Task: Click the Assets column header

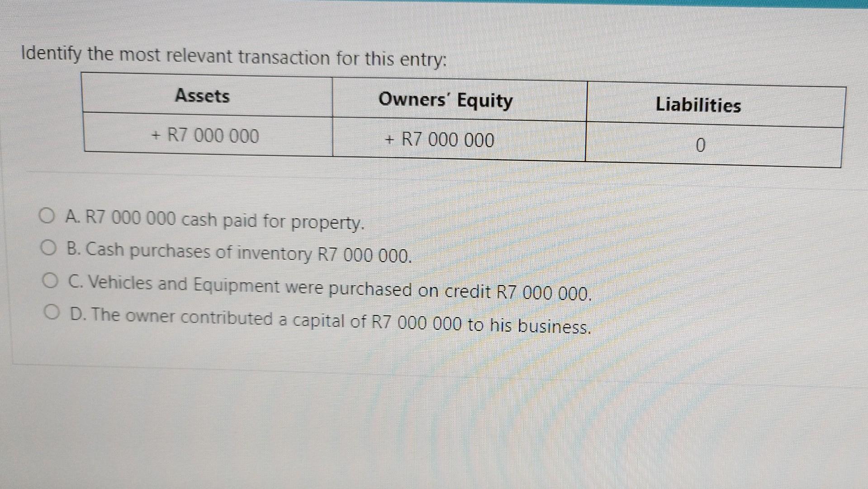Action: (x=202, y=96)
